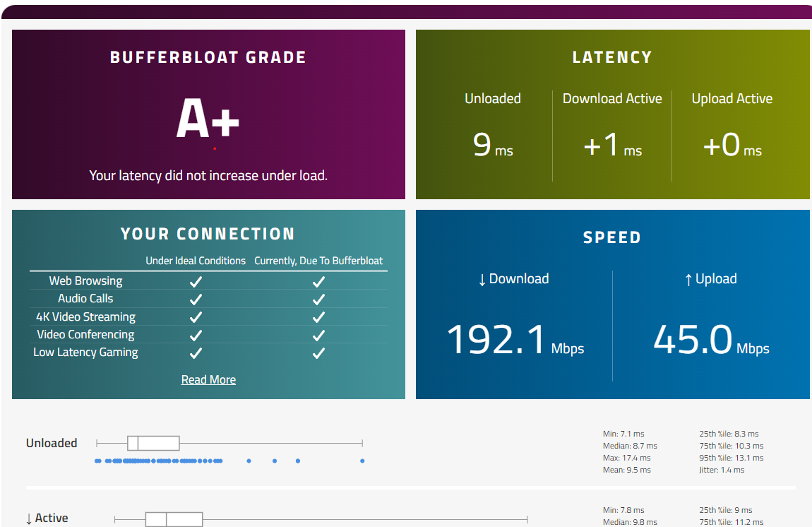Screen dimensions: 812x527
Task: Click the 'Max: 17.4 ms' statistic
Action: point(626,458)
